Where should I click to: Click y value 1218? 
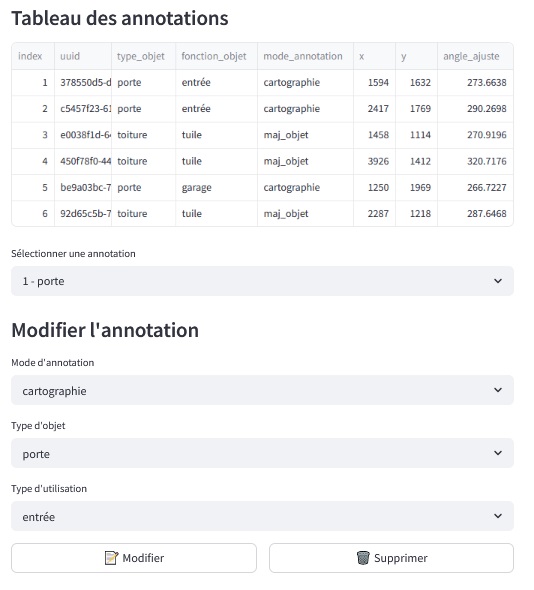(x=416, y=213)
